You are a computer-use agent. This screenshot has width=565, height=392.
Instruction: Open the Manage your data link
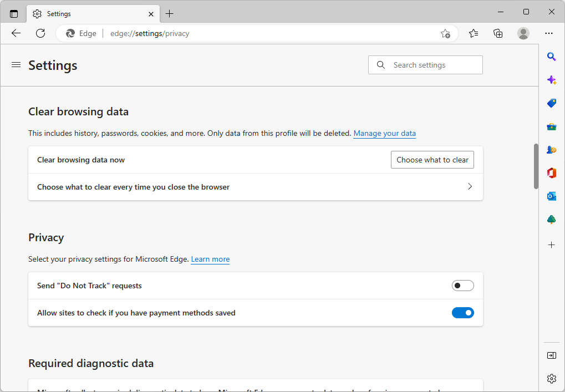(384, 133)
